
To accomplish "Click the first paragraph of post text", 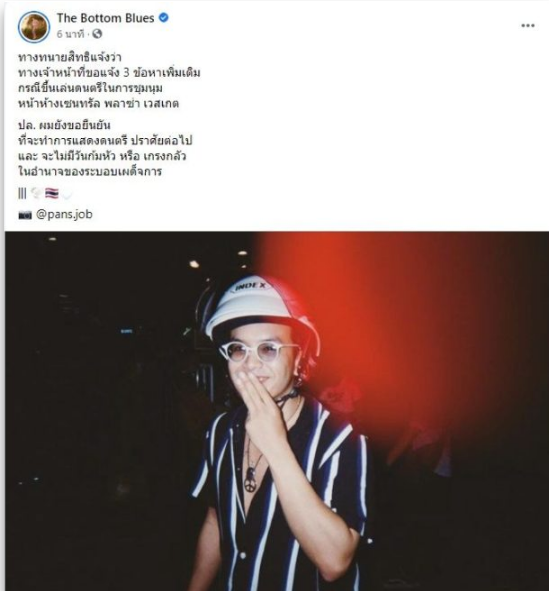I will 109,80.
